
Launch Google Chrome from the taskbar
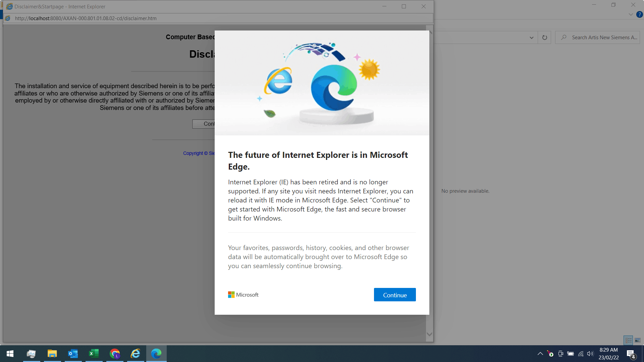115,353
